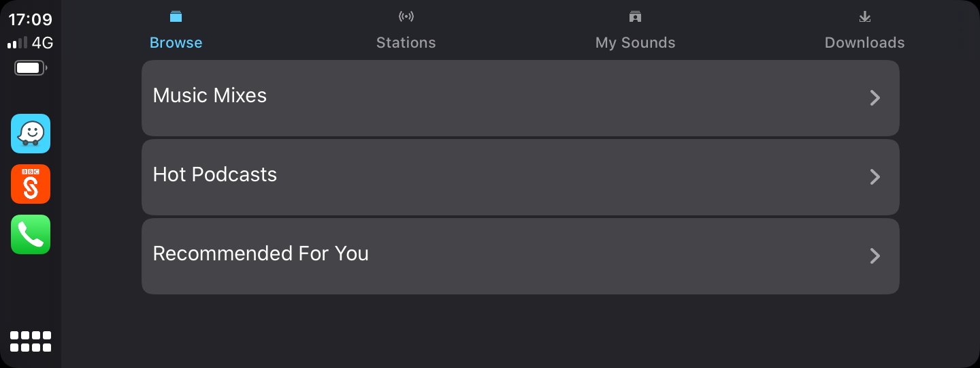980x368 pixels.
Task: Click the Downloads arrow icon
Action: [865, 16]
